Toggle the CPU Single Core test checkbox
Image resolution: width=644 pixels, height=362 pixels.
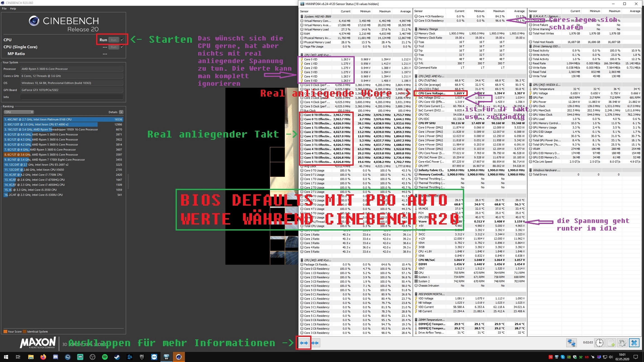pos(122,47)
